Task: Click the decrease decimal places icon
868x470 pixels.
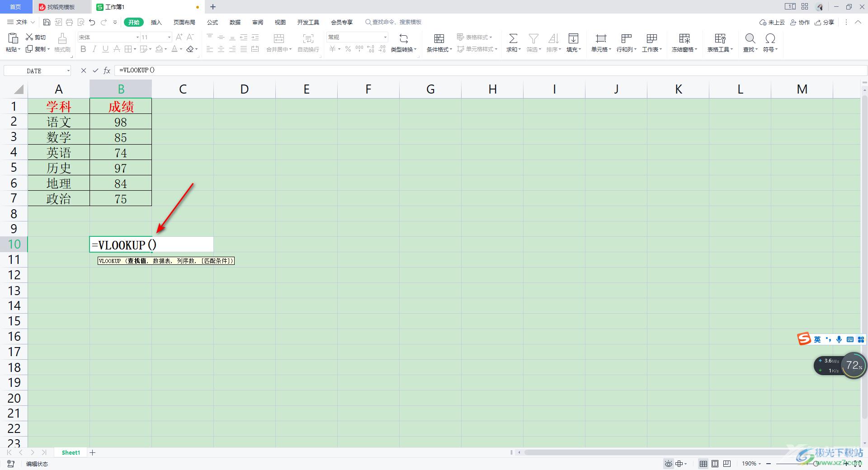Action: (x=382, y=49)
